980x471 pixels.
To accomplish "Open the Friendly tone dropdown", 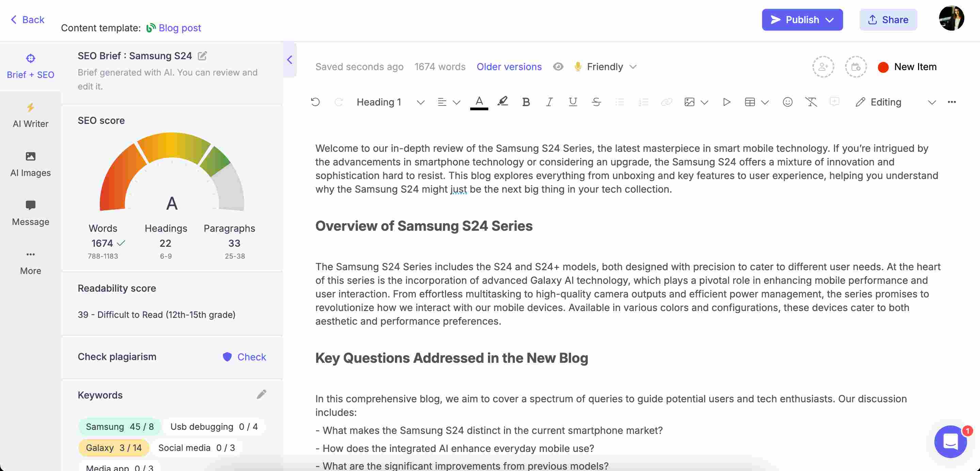I will 611,66.
